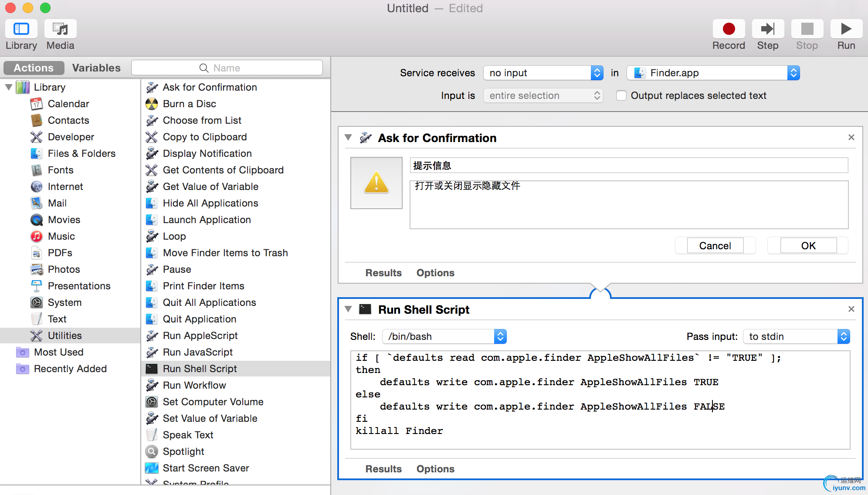This screenshot has height=495, width=868.
Task: Select Utilities category in library
Action: click(64, 336)
